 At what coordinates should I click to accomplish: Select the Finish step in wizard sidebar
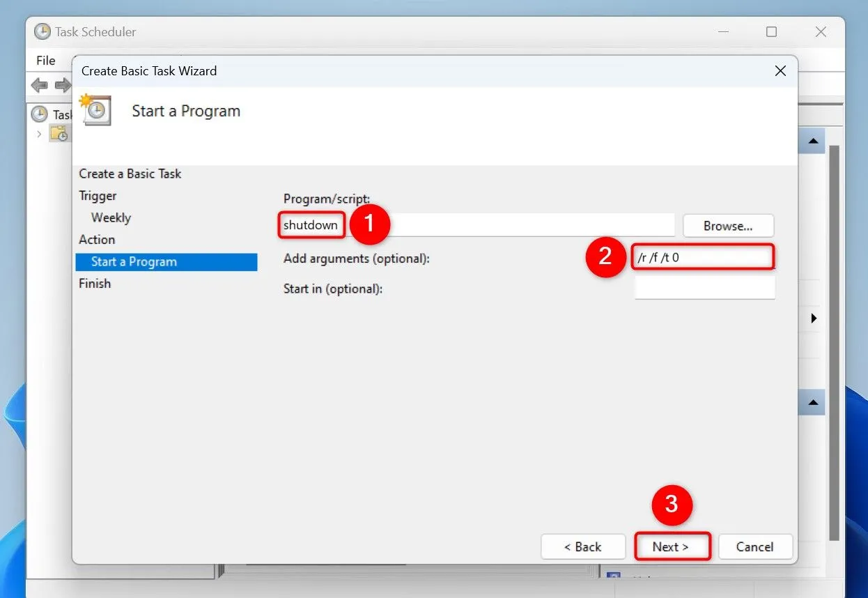95,283
